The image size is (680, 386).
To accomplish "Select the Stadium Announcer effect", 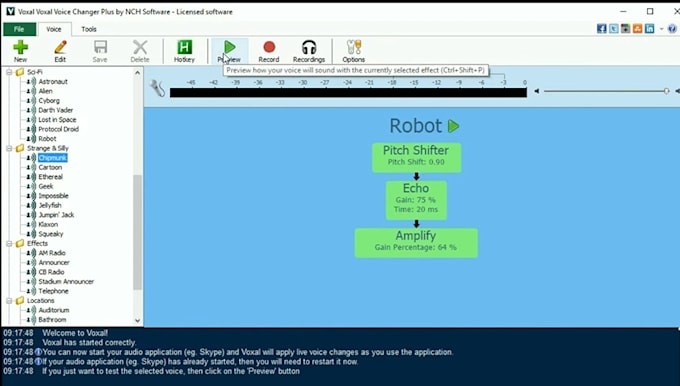I will [x=66, y=282].
